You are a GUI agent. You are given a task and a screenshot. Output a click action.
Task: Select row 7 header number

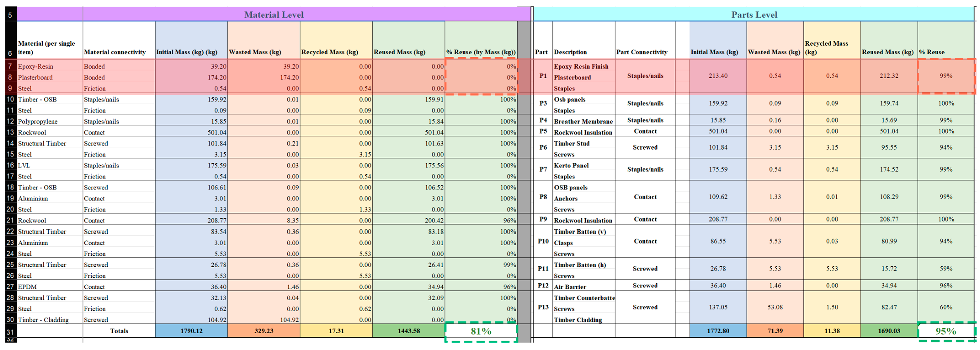10,66
